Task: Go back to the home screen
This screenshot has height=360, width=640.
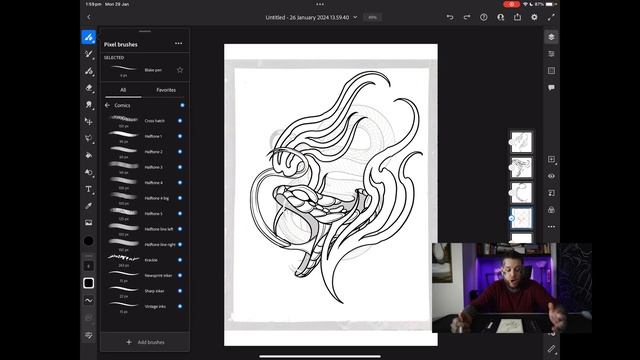Action: [x=89, y=17]
